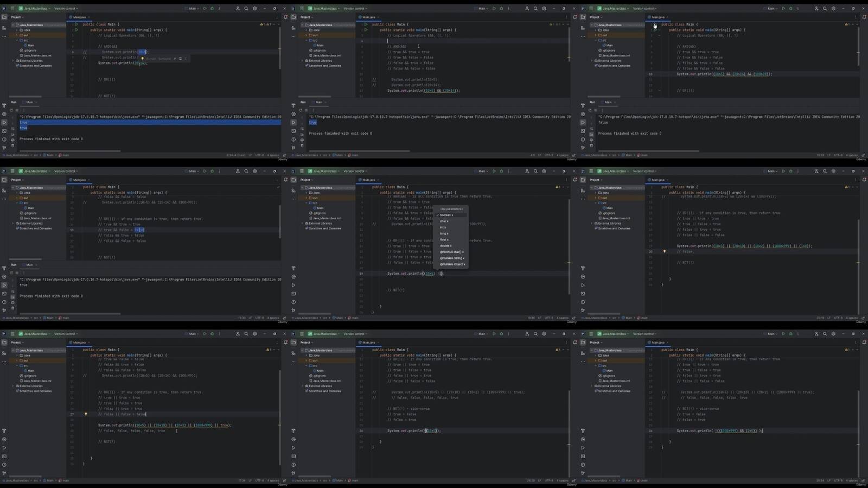868x488 pixels.
Task: Click lightbulb icon on editor line 20
Action: point(665,251)
